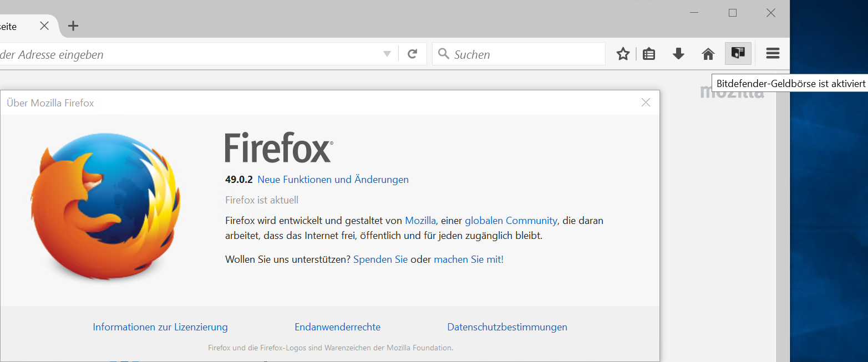Viewport: 868px width, 362px height.
Task: Click the magnifier in the Suchen box
Action: click(443, 54)
